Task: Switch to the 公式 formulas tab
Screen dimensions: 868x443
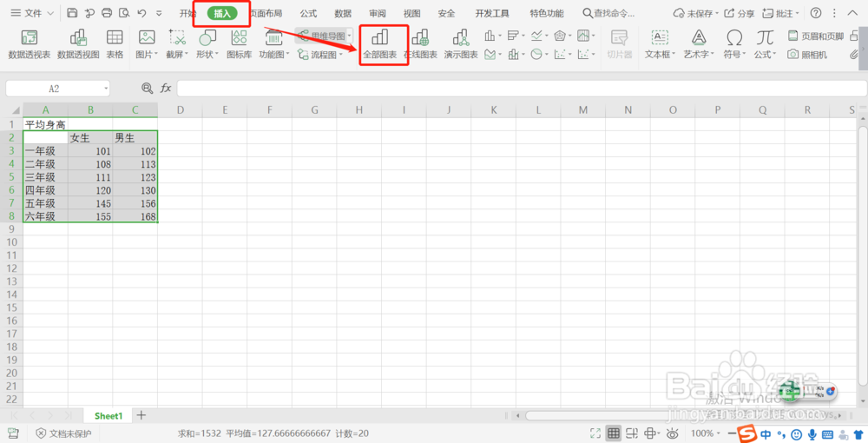Action: point(308,13)
